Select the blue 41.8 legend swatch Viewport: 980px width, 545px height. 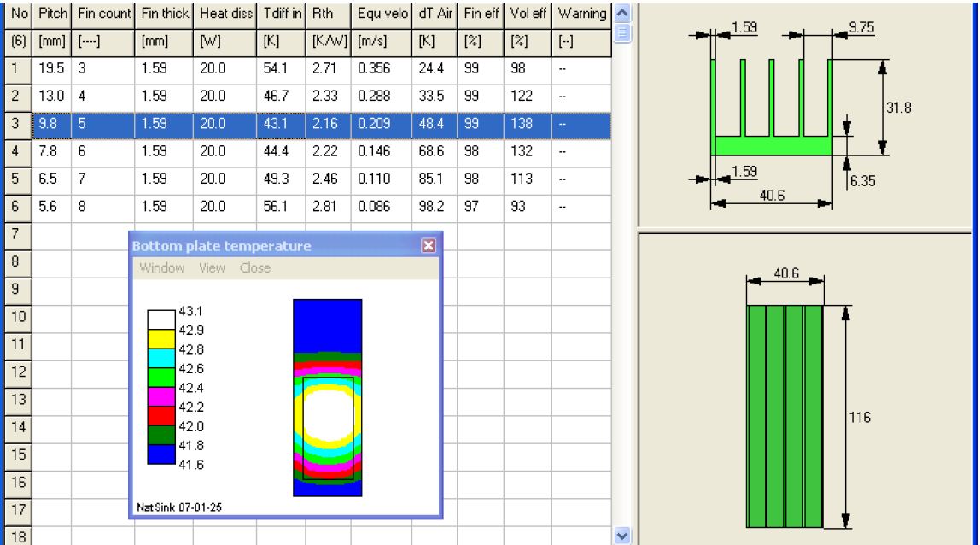161,454
